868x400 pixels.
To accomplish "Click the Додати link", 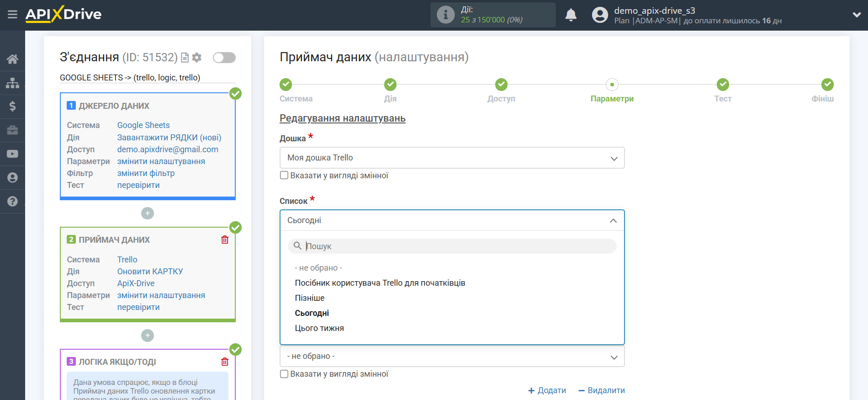I will point(547,390).
